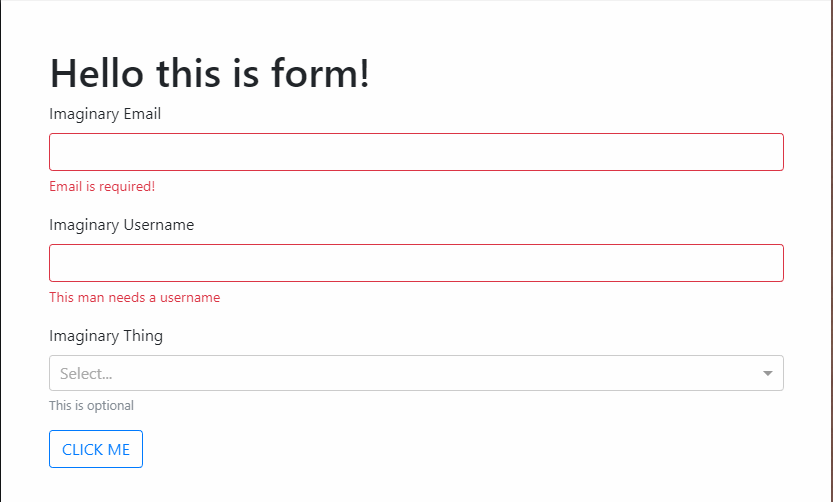Place cursor in the red-bordered email box
The height and width of the screenshot is (502, 833).
coord(416,152)
